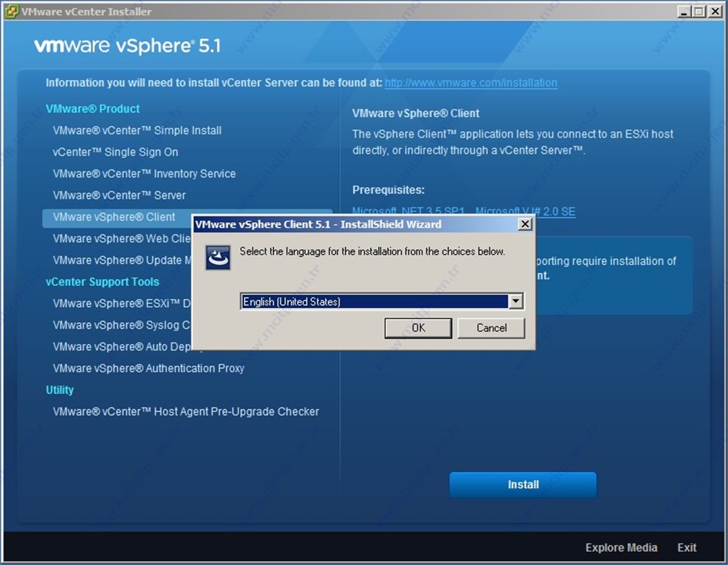728x565 pixels.
Task: Select vCenter Host Agent Pre-Upgrade Checker
Action: click(186, 411)
